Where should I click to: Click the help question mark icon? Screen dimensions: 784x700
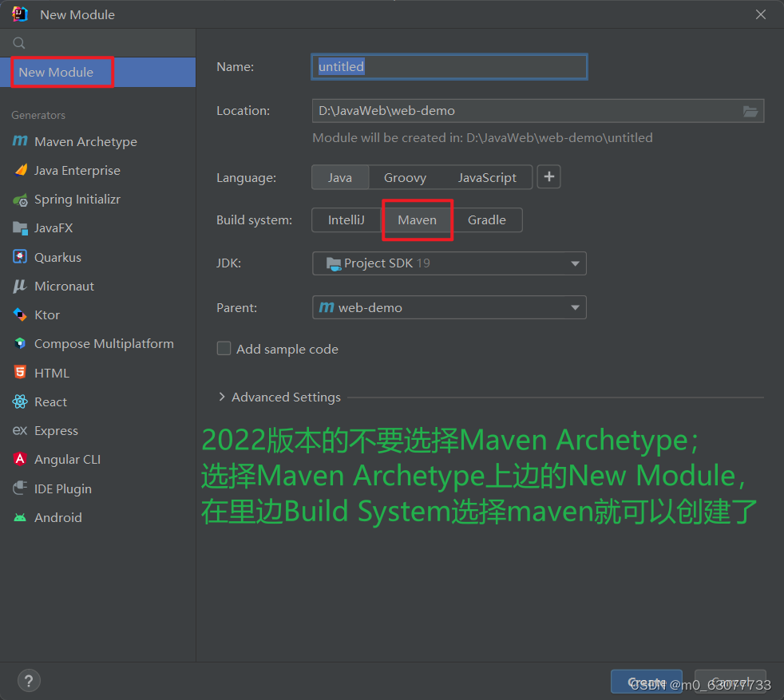coord(29,680)
